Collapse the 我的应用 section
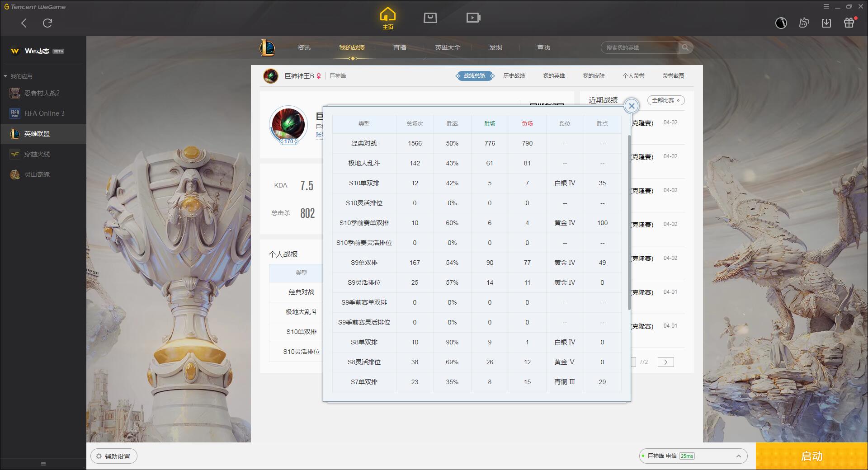868x470 pixels. 18,76
